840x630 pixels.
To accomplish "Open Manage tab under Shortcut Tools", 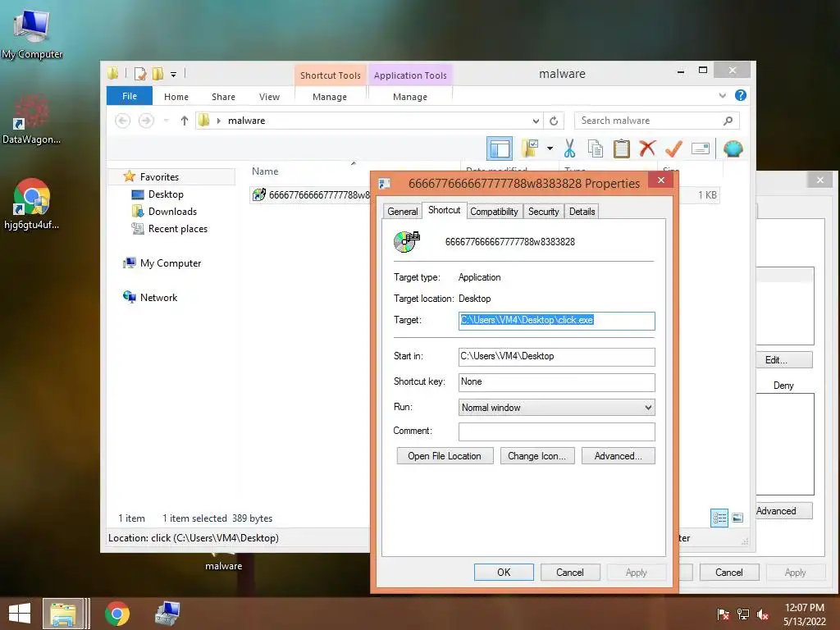I will pyautogui.click(x=330, y=97).
